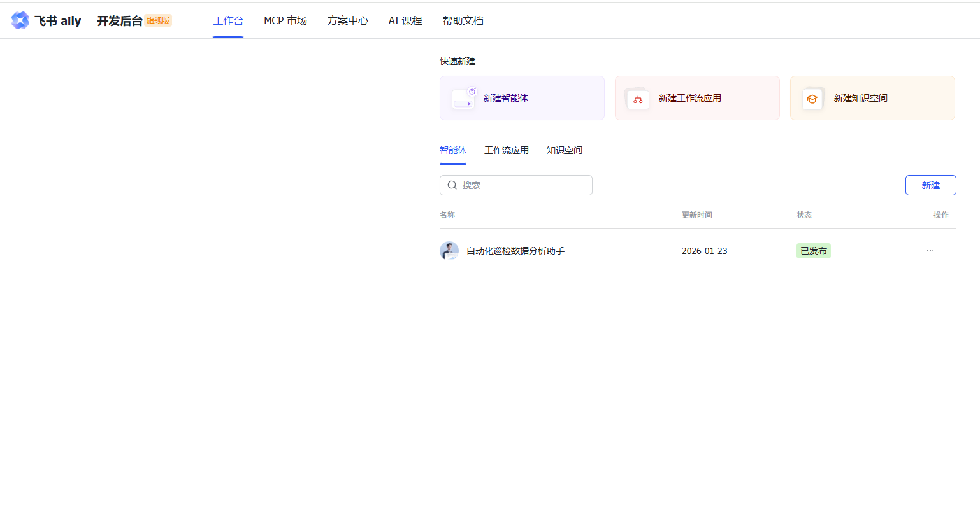Click the agent avatar in the list row
The width and height of the screenshot is (980, 522).
[449, 251]
